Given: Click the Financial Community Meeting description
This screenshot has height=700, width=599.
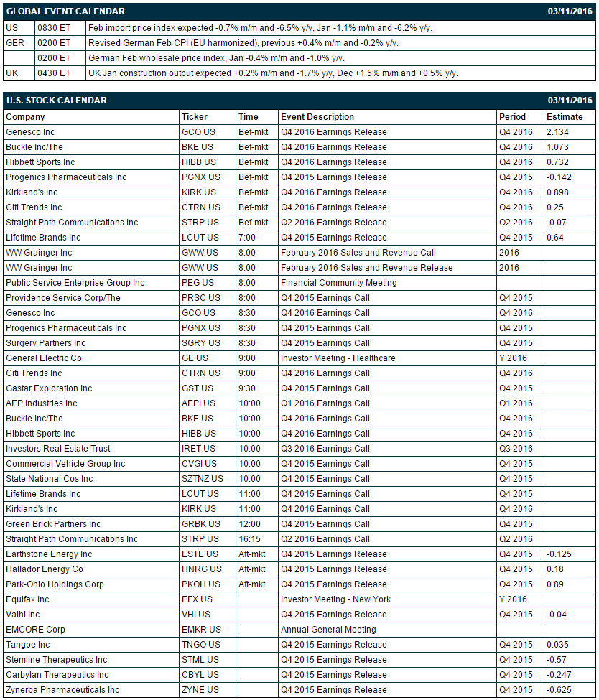Looking at the screenshot, I should 338,283.
